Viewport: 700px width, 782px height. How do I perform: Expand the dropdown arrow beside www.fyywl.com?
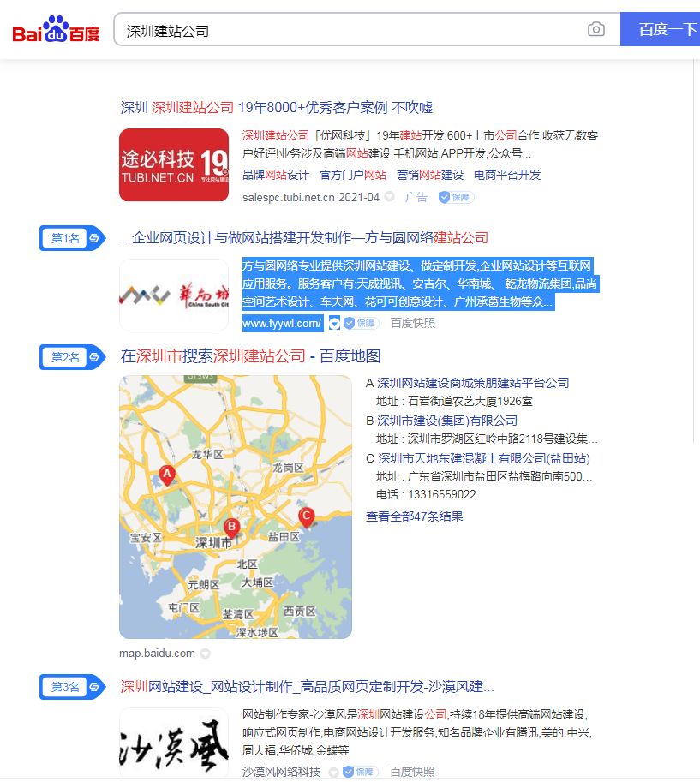334,323
